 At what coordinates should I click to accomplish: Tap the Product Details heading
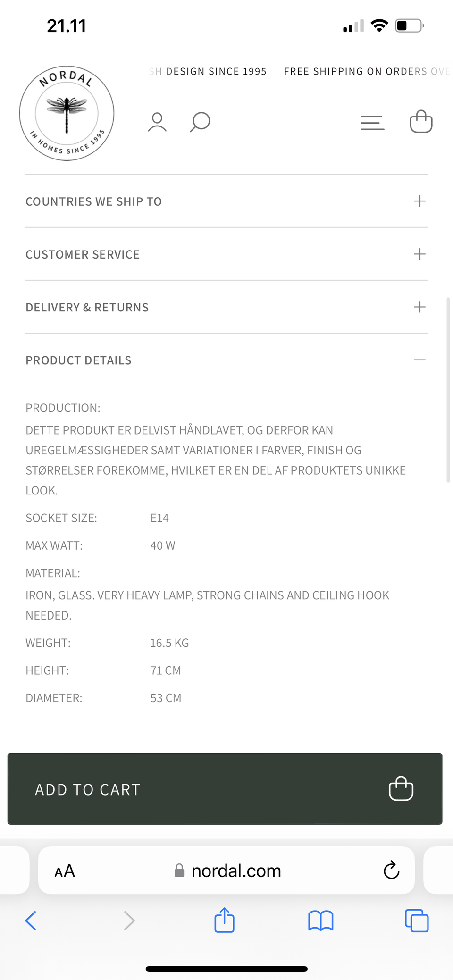(79, 360)
